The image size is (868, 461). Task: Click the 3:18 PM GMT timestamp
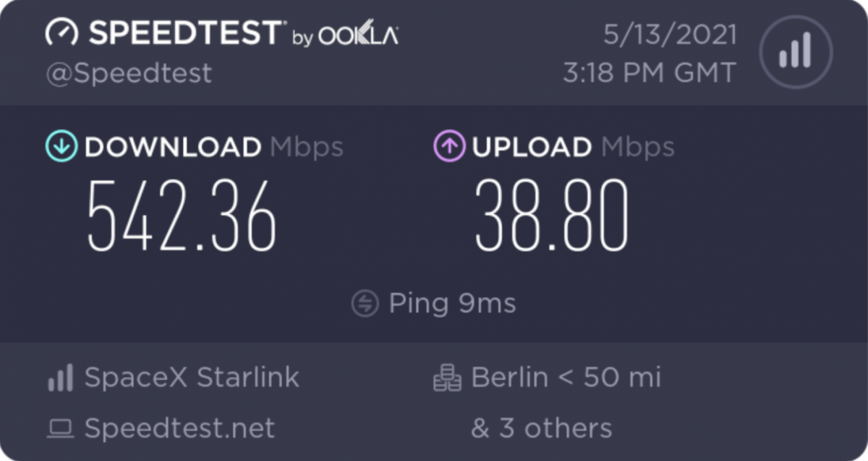pos(650,72)
